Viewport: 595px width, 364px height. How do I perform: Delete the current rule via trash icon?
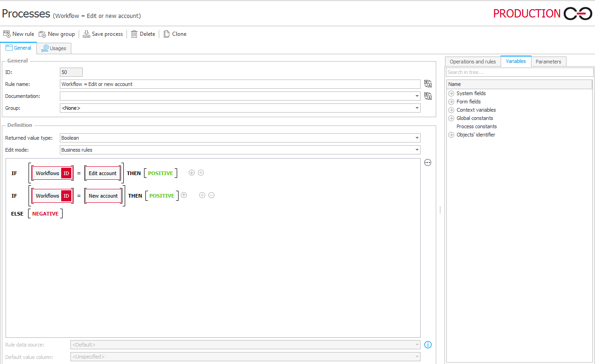click(143, 34)
